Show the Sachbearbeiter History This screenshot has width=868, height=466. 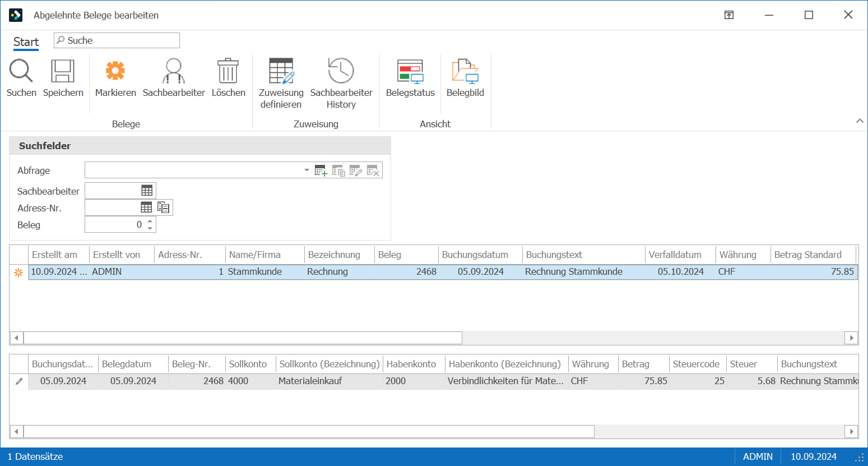coord(341,71)
